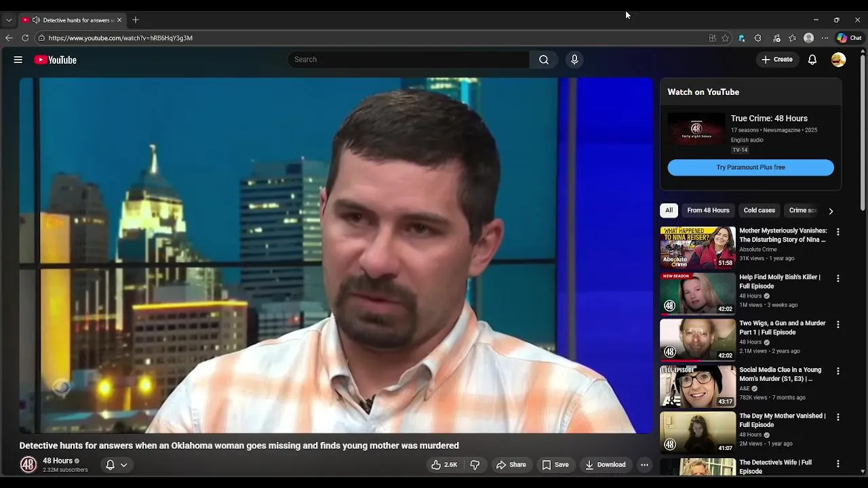Select the From 48 Hours chip
The height and width of the screenshot is (488, 868).
708,210
